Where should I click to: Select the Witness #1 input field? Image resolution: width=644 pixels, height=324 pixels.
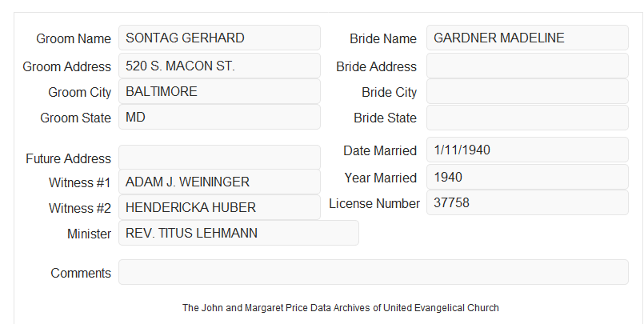(x=219, y=182)
